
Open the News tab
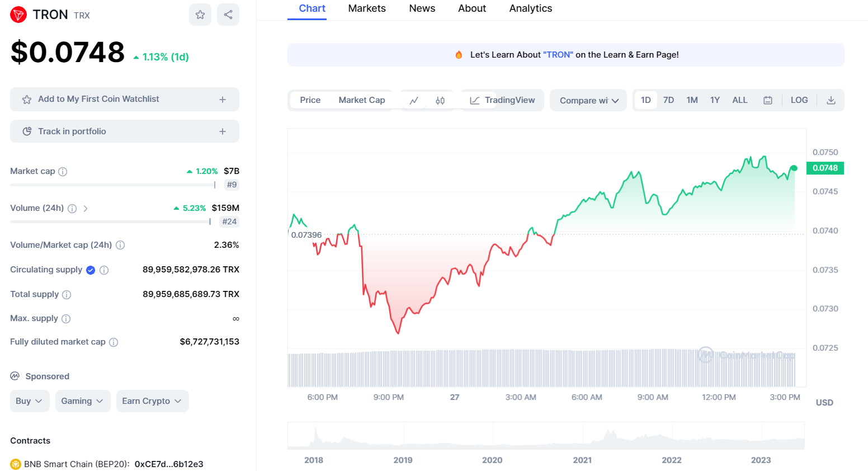422,8
